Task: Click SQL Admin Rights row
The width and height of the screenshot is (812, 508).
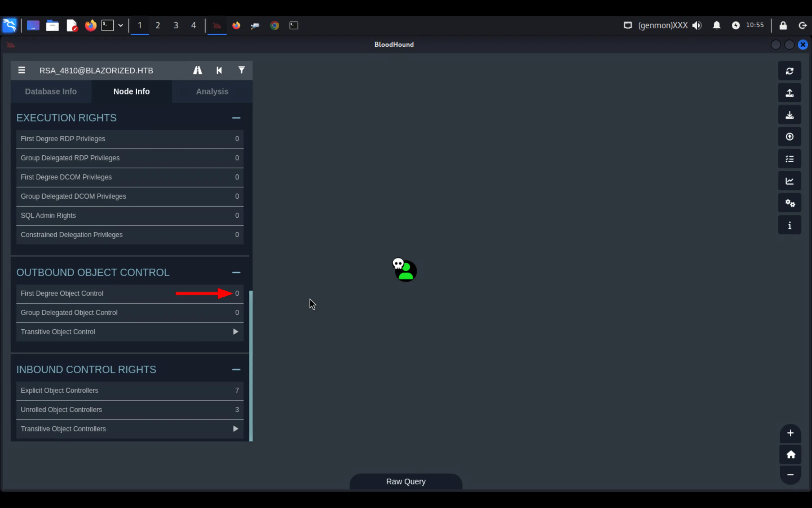Action: (130, 215)
